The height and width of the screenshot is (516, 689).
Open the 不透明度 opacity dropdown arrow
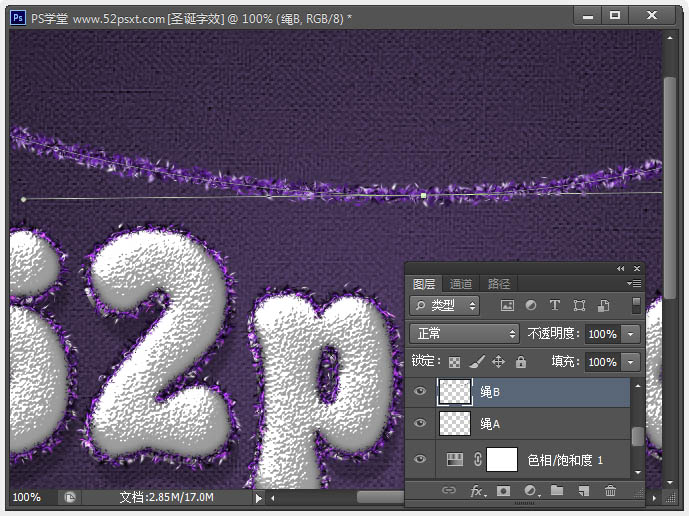pyautogui.click(x=632, y=333)
